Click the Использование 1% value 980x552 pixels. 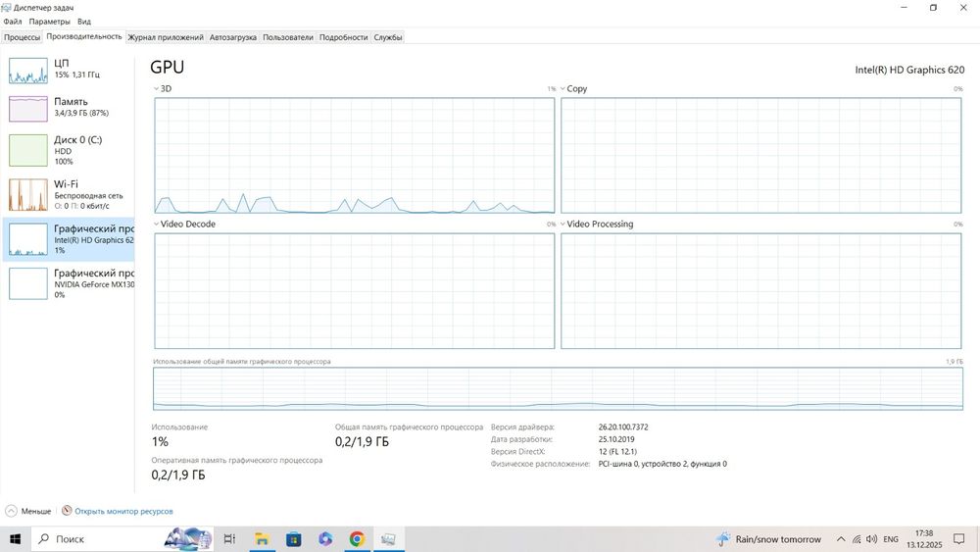click(160, 442)
